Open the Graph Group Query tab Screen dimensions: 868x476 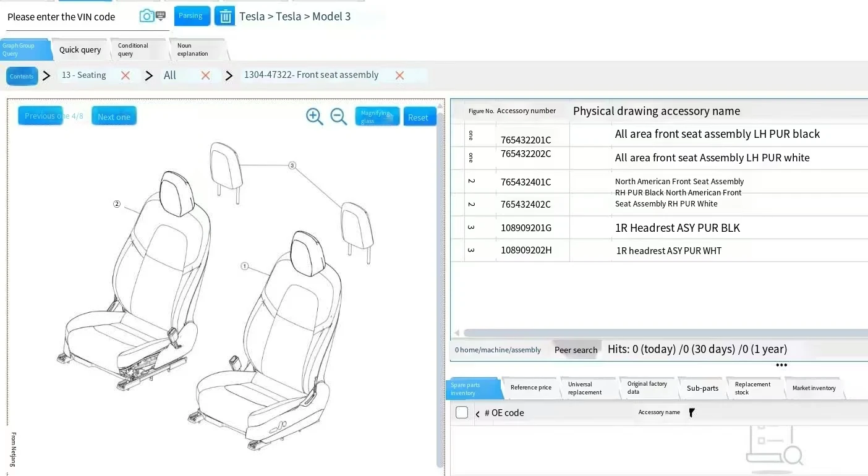pyautogui.click(x=25, y=49)
